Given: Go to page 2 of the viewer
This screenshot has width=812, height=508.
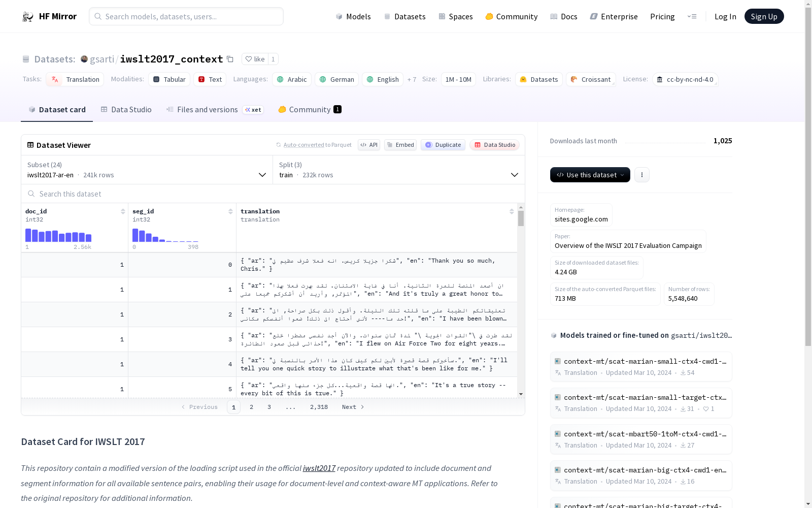Looking at the screenshot, I should [x=251, y=407].
